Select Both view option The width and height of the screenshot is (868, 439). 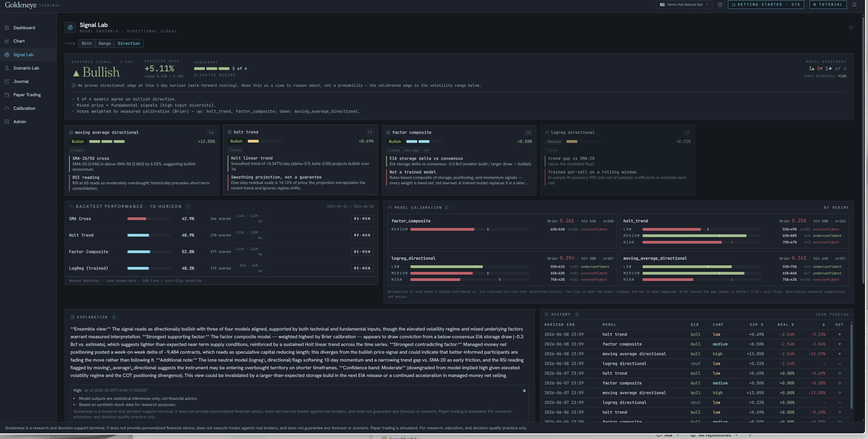click(x=87, y=43)
